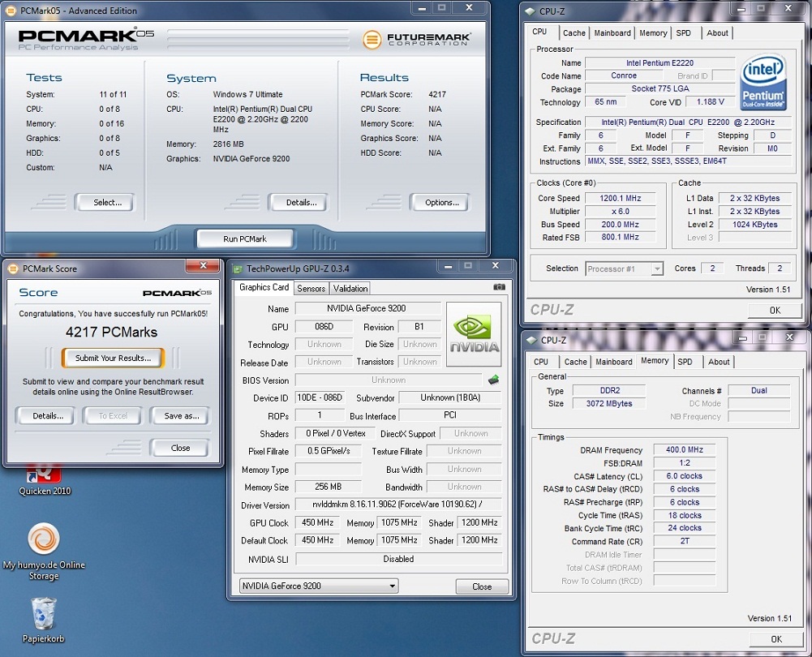The image size is (812, 657).
Task: Click the Driver Version field in GPU-Z
Action: coord(397,505)
